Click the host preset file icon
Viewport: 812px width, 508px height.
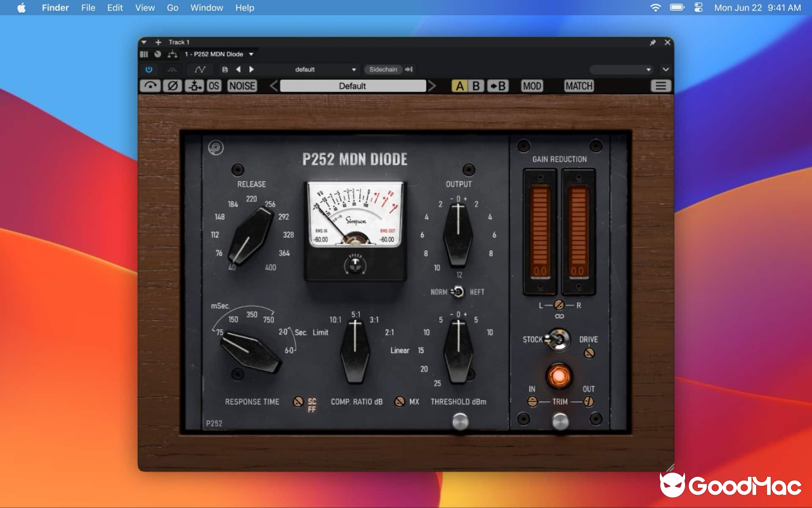225,69
